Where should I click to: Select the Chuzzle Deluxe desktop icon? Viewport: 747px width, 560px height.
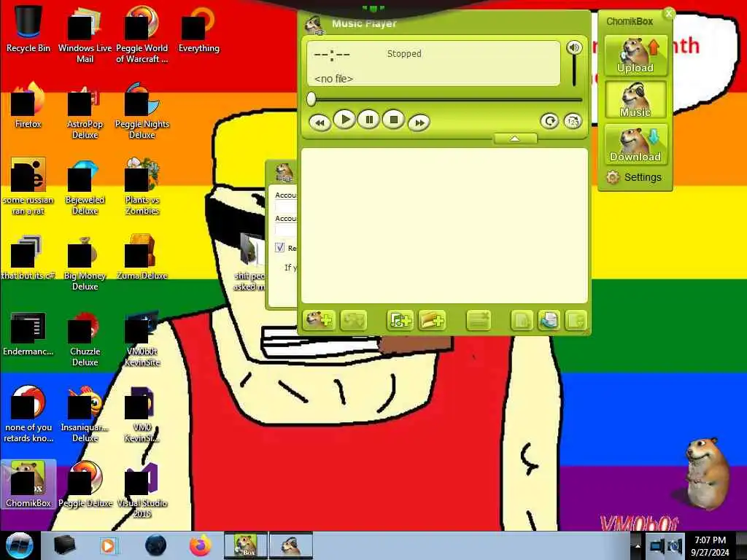click(x=85, y=338)
